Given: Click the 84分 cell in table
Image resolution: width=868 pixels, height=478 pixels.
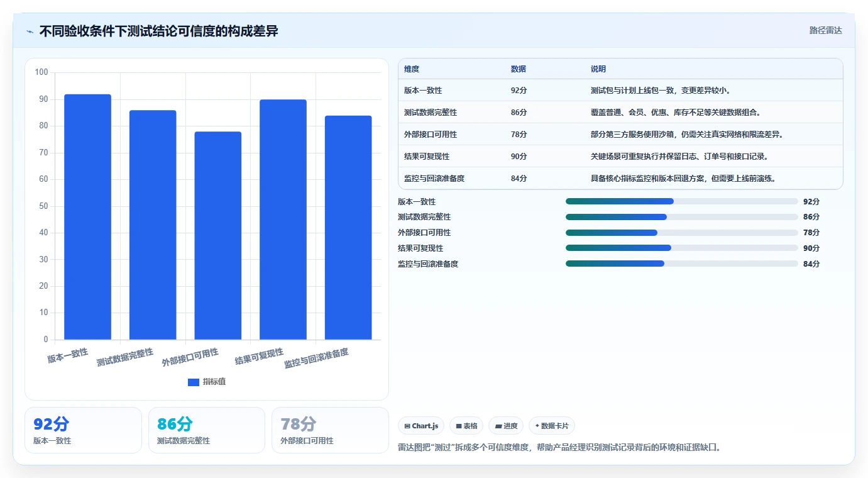Looking at the screenshot, I should 519,179.
